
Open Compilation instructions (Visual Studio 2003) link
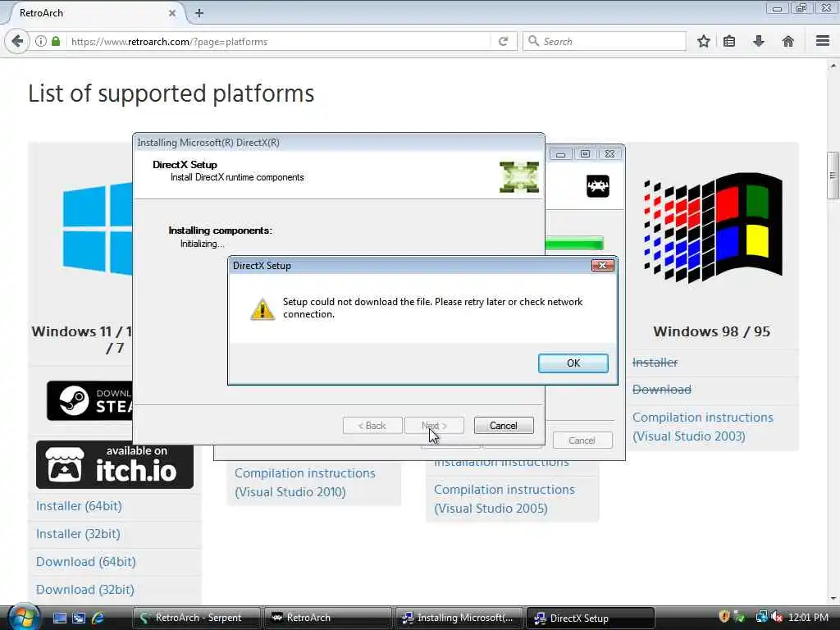[703, 427]
